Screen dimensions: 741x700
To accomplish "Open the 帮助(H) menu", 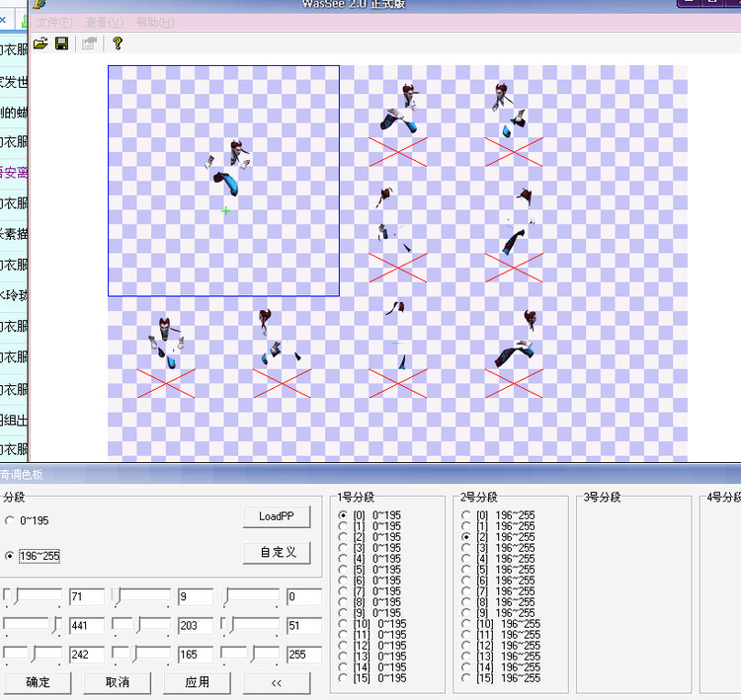I will click(x=155, y=22).
